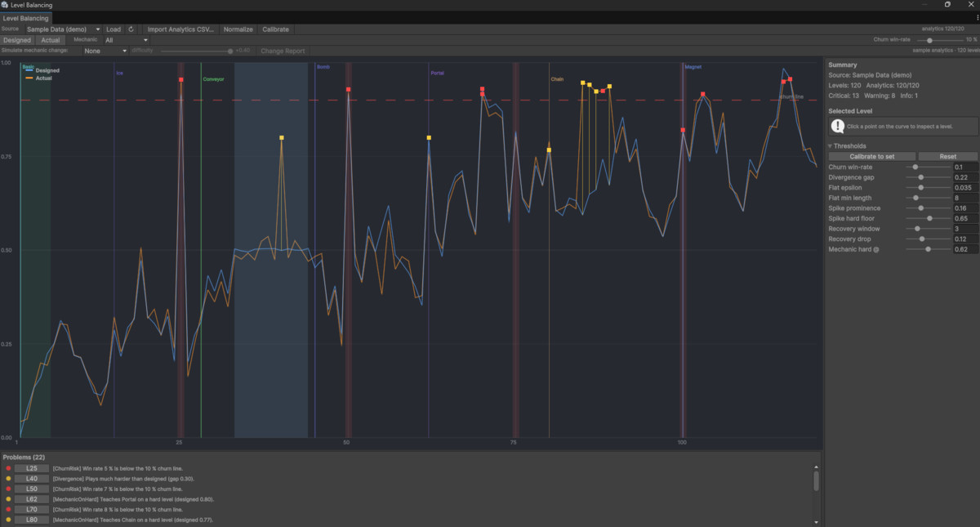This screenshot has height=527, width=980.
Task: Switch to the Level Balancing tab
Action: [x=27, y=18]
